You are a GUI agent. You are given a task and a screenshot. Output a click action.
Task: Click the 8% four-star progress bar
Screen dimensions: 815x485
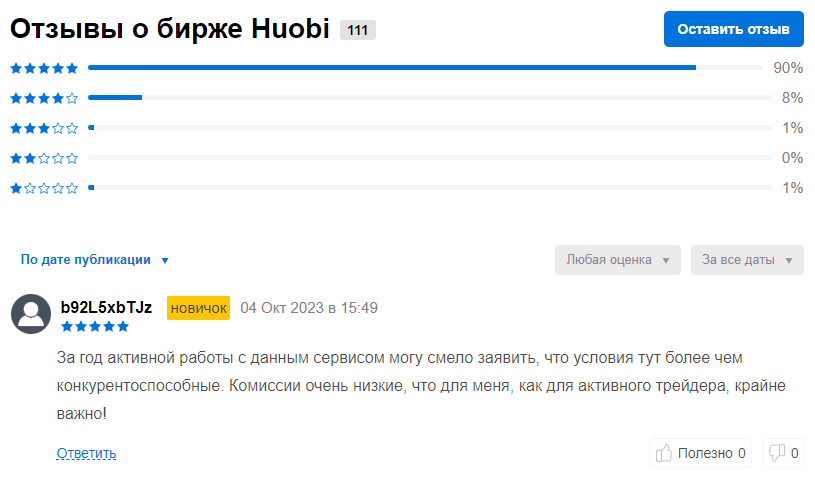[115, 98]
